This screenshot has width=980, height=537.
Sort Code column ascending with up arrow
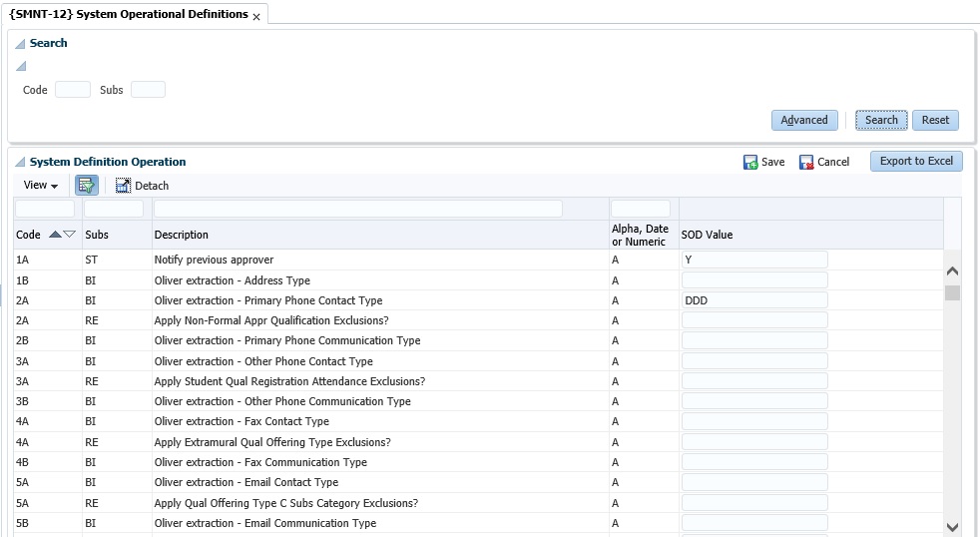pyautogui.click(x=55, y=235)
